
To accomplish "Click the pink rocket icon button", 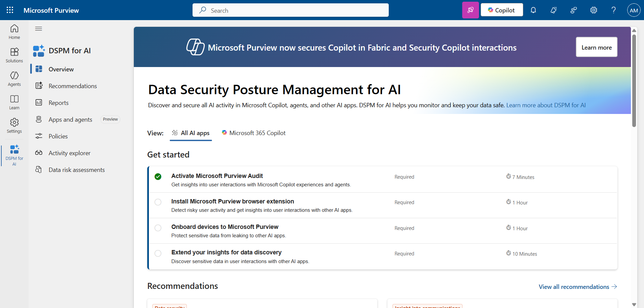I will point(470,10).
